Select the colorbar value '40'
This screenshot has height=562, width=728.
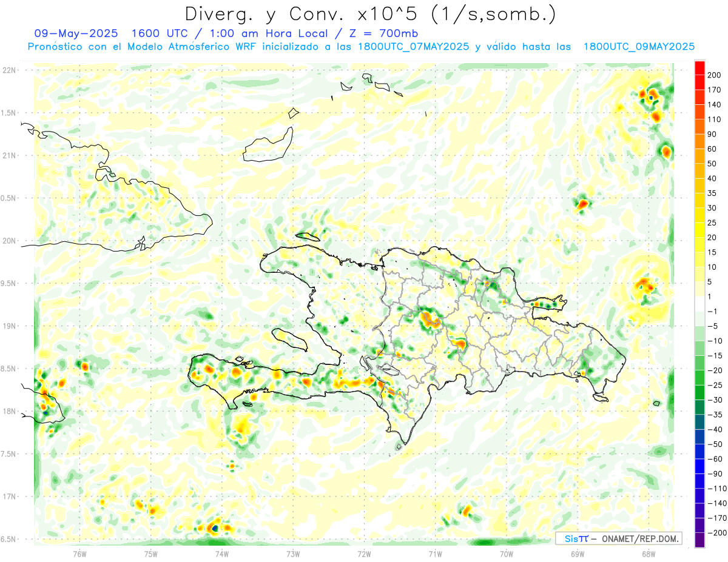click(x=712, y=179)
